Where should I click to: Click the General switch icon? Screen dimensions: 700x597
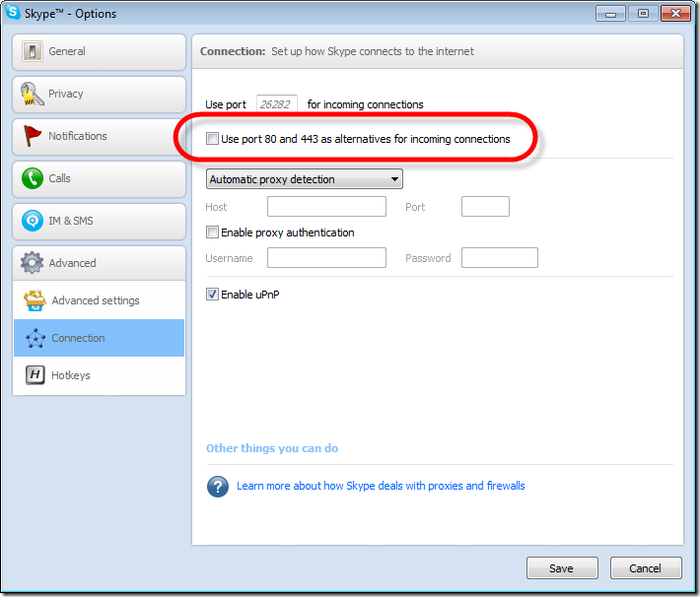click(x=33, y=51)
